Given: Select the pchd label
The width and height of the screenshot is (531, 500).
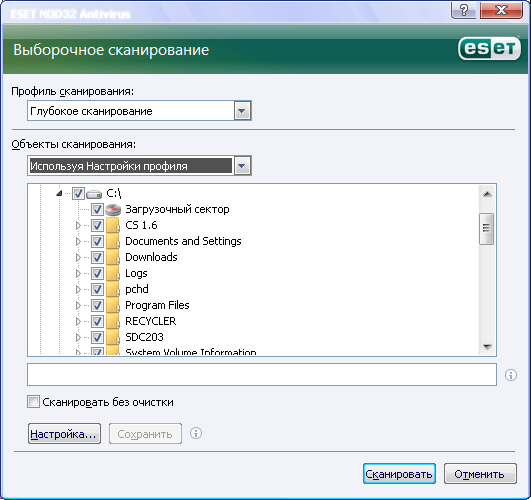Looking at the screenshot, I should pyautogui.click(x=137, y=289).
